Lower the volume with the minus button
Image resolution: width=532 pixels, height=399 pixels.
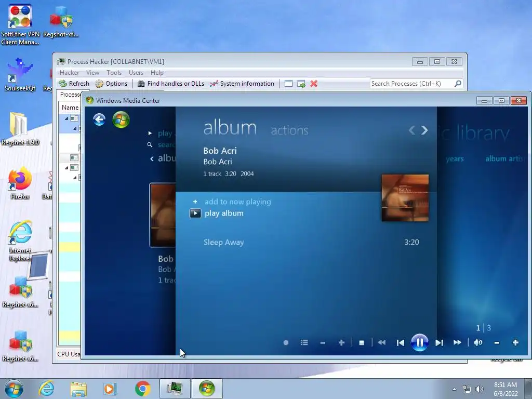(497, 343)
